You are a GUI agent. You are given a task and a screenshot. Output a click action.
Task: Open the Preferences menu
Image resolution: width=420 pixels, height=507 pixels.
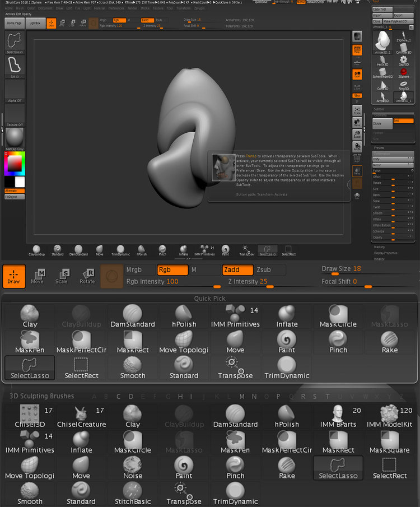[x=116, y=8]
